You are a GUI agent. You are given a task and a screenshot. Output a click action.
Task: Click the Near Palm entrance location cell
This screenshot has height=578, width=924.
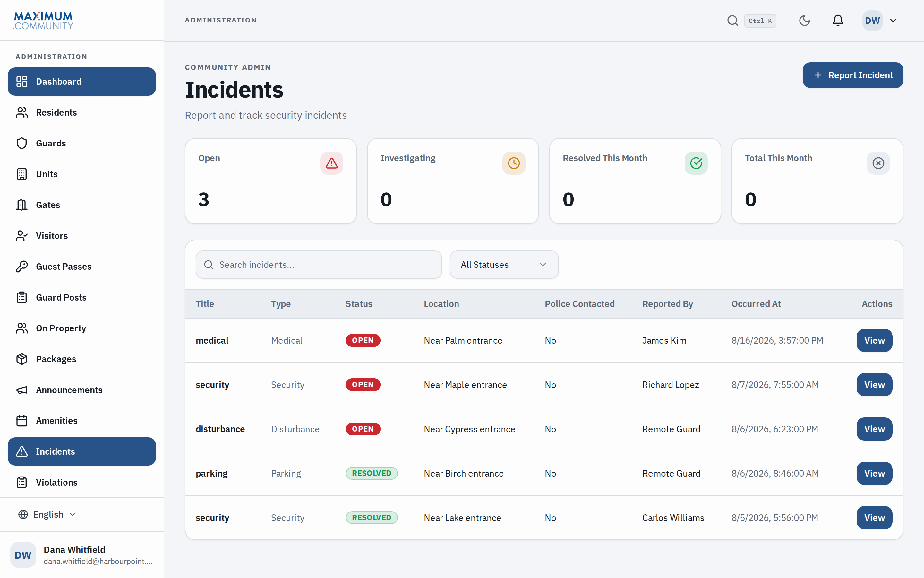[463, 340]
